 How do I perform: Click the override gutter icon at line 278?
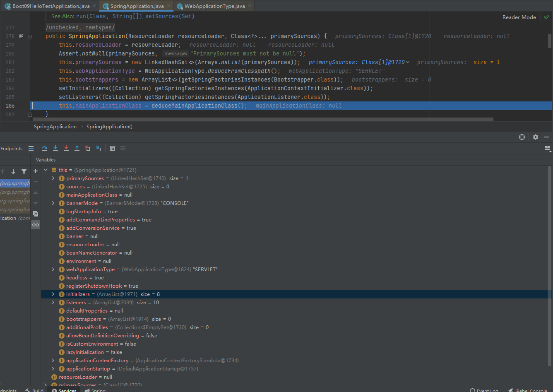pyautogui.click(x=21, y=36)
